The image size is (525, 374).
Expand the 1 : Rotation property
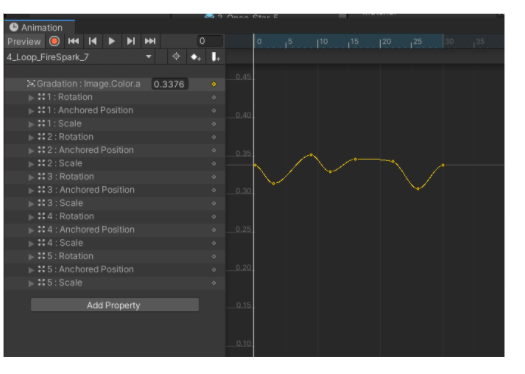tap(31, 97)
